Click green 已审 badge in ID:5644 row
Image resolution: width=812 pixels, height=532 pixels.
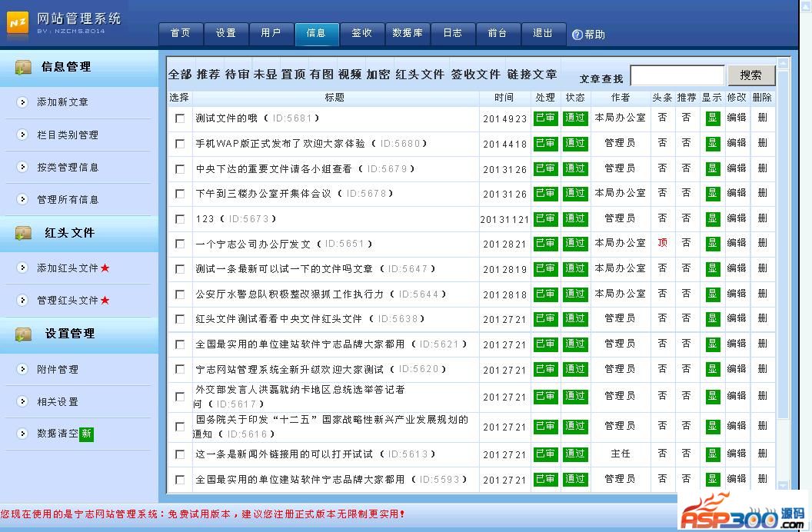(x=545, y=294)
